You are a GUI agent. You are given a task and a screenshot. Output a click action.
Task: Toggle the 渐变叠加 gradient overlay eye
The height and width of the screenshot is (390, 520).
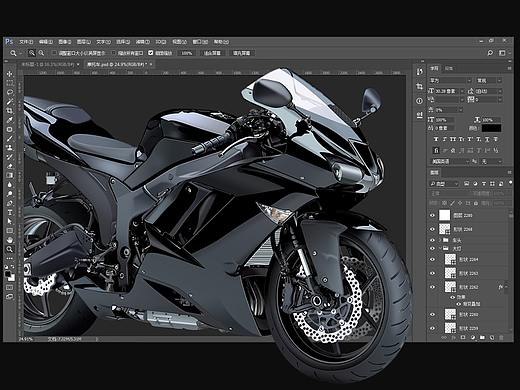point(459,304)
